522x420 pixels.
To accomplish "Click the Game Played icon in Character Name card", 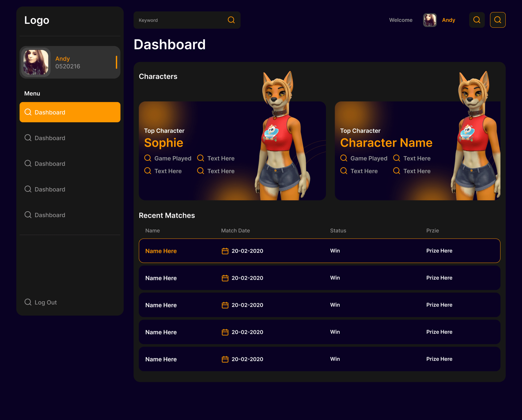I will [x=344, y=158].
